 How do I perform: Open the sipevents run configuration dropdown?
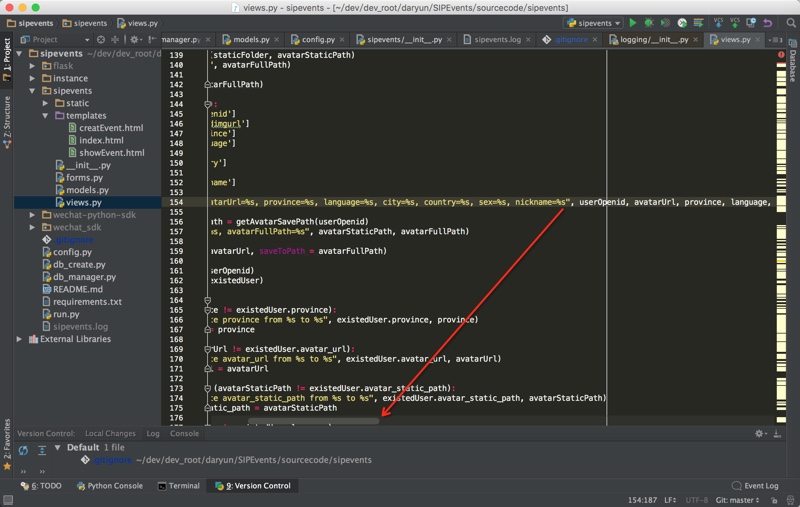click(x=593, y=23)
